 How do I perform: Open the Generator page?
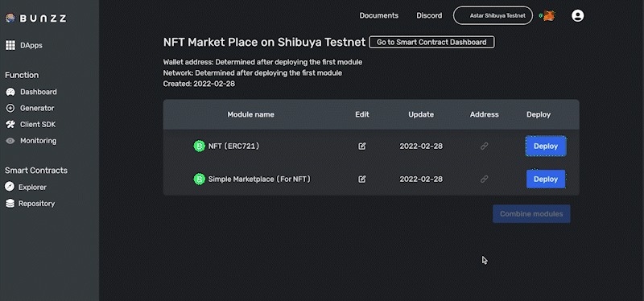coord(30,108)
